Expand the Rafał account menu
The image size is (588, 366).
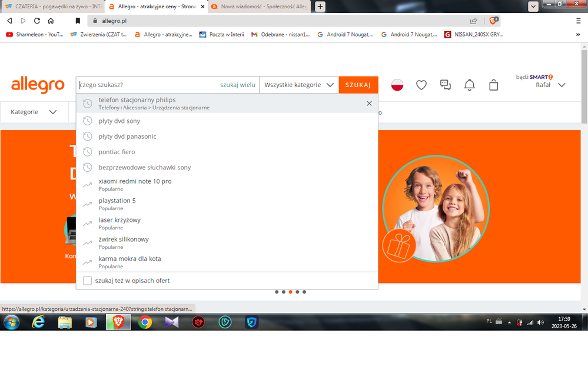point(562,85)
